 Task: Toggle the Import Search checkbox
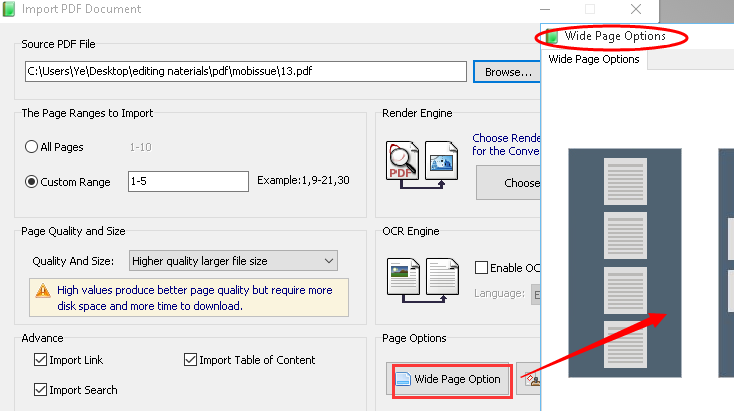[40, 389]
